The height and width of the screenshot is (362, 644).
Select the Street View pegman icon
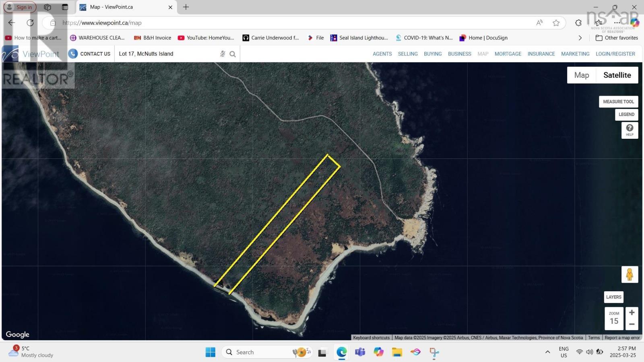click(x=630, y=275)
